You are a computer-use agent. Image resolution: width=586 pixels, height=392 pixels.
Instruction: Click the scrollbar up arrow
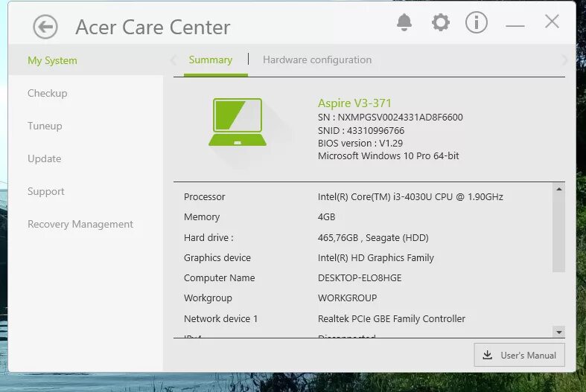tap(559, 189)
